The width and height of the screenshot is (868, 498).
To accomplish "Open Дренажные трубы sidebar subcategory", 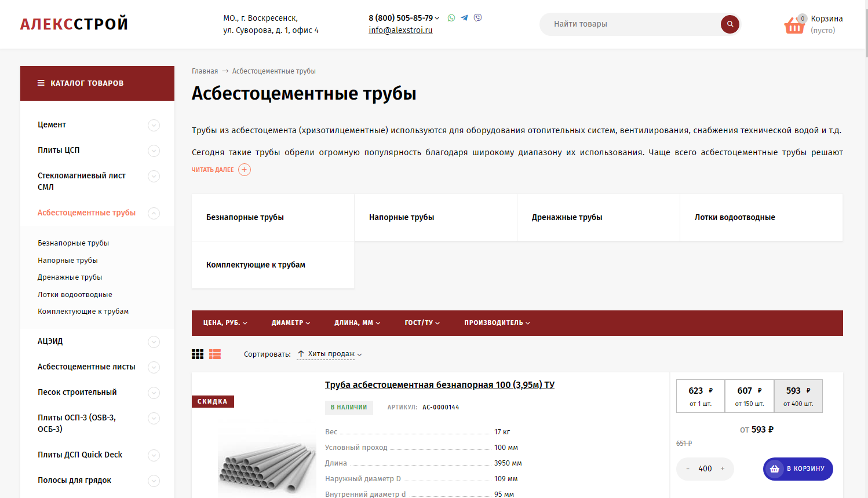I will point(70,277).
